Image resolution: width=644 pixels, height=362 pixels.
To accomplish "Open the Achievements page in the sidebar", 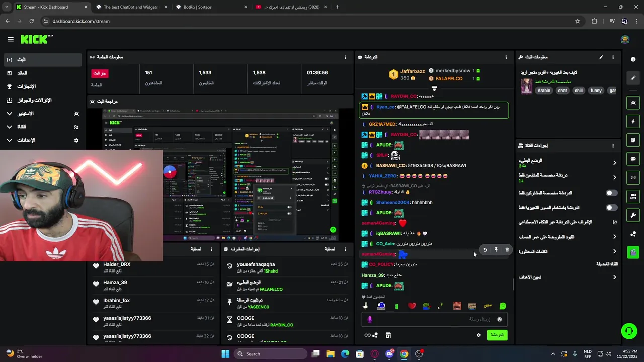I will coord(43,86).
